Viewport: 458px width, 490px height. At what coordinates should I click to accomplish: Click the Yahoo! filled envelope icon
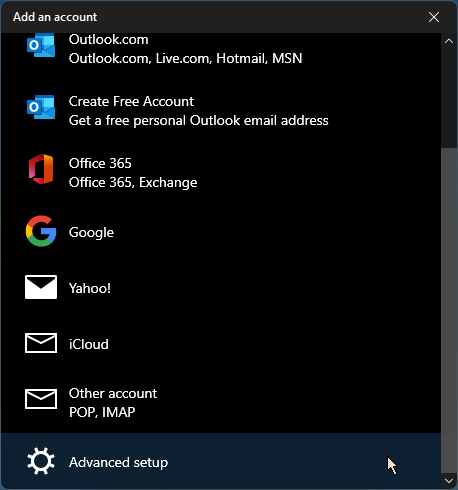pos(41,287)
